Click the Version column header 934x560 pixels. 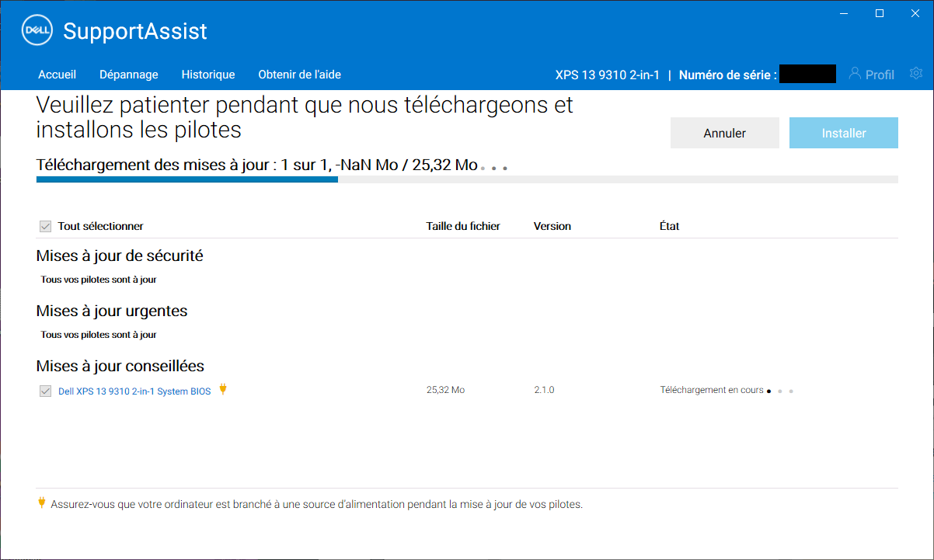[552, 226]
